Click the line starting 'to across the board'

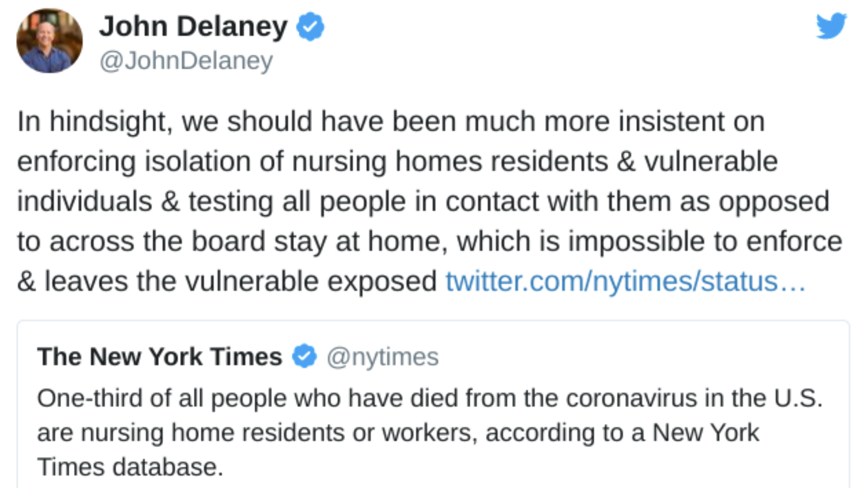pyautogui.click(x=429, y=241)
